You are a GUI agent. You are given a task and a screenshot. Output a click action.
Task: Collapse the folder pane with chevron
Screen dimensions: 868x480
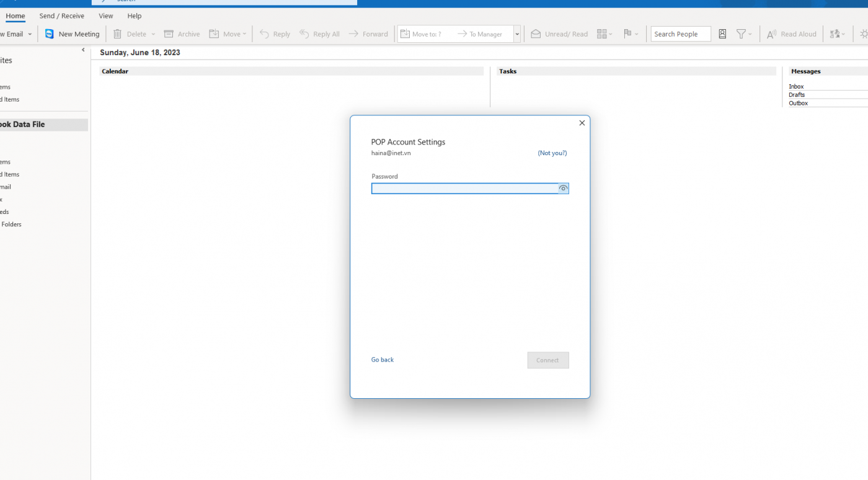tap(83, 50)
